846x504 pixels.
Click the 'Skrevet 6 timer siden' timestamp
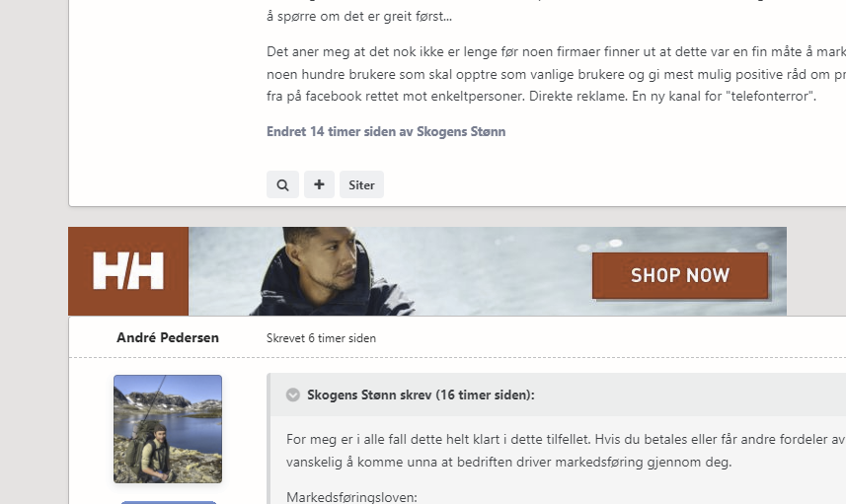coord(321,338)
